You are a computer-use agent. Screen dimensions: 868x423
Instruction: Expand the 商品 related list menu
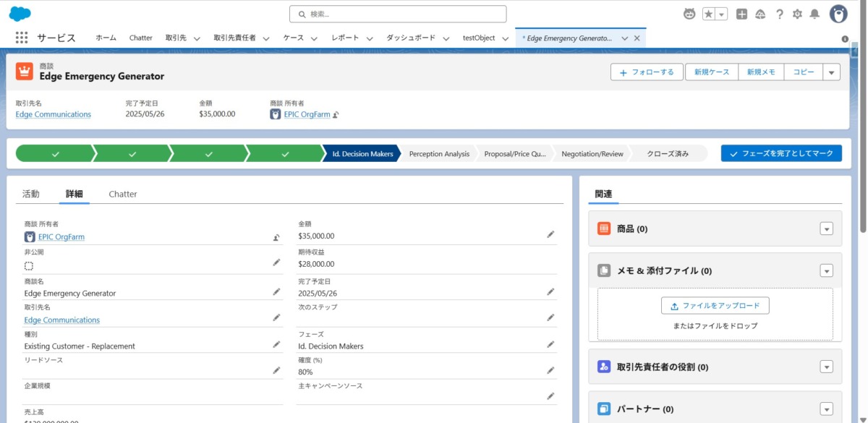pyautogui.click(x=826, y=228)
